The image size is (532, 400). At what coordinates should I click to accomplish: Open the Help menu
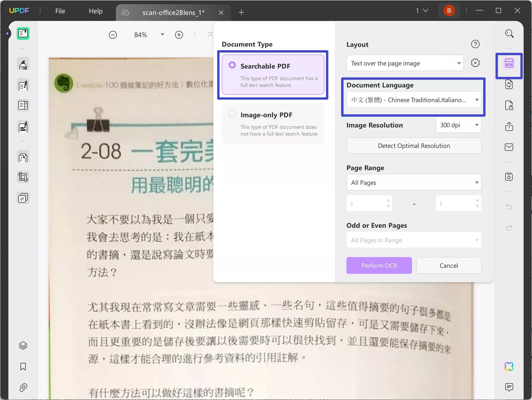96,11
